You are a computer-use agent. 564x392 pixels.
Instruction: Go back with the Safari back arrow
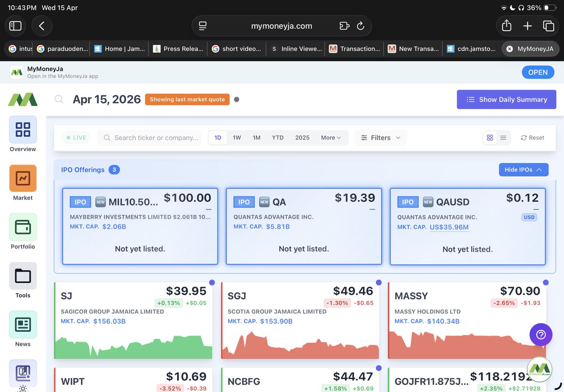click(x=42, y=26)
